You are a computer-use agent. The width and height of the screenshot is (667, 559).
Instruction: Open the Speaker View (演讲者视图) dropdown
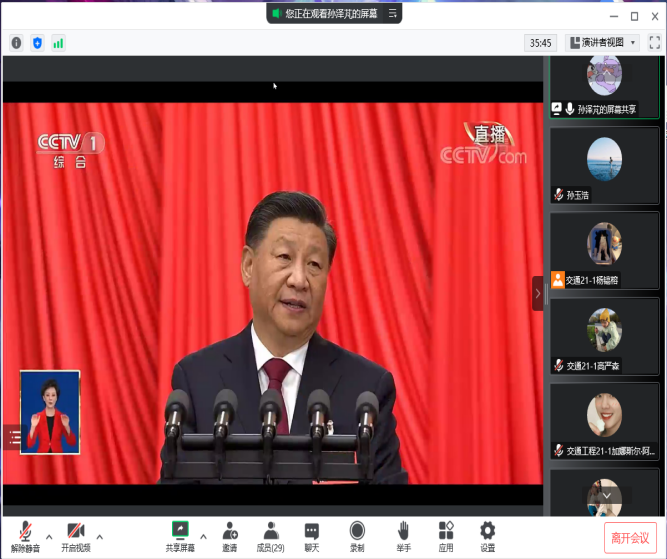pos(602,42)
